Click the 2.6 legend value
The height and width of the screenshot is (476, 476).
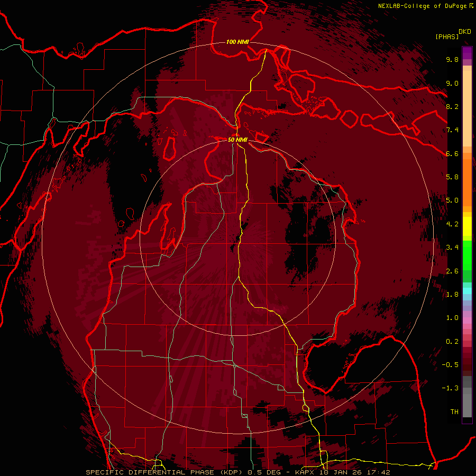point(452,271)
